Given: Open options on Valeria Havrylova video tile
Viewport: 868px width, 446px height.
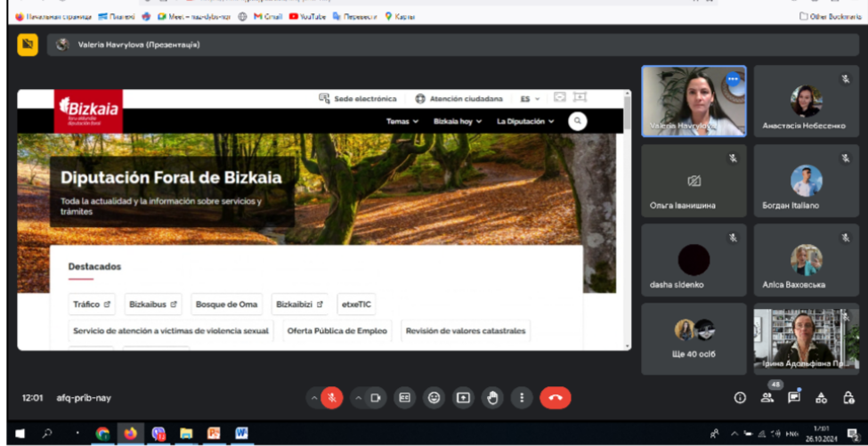Looking at the screenshot, I should point(733,79).
